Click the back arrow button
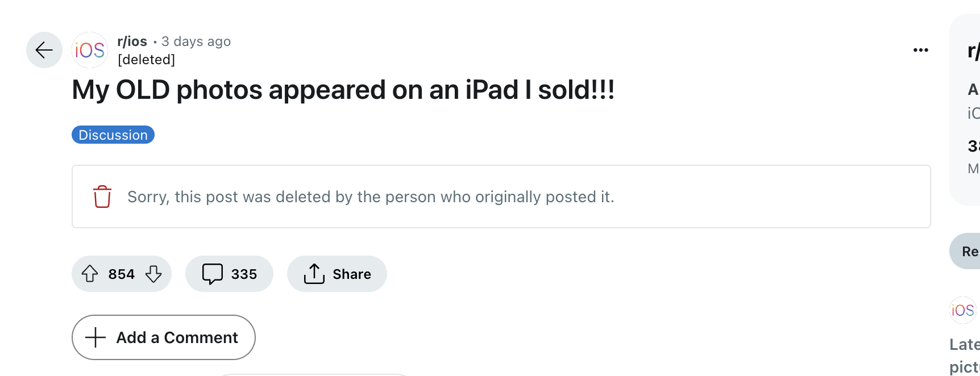Viewport: 980px width, 376px height. (44, 50)
